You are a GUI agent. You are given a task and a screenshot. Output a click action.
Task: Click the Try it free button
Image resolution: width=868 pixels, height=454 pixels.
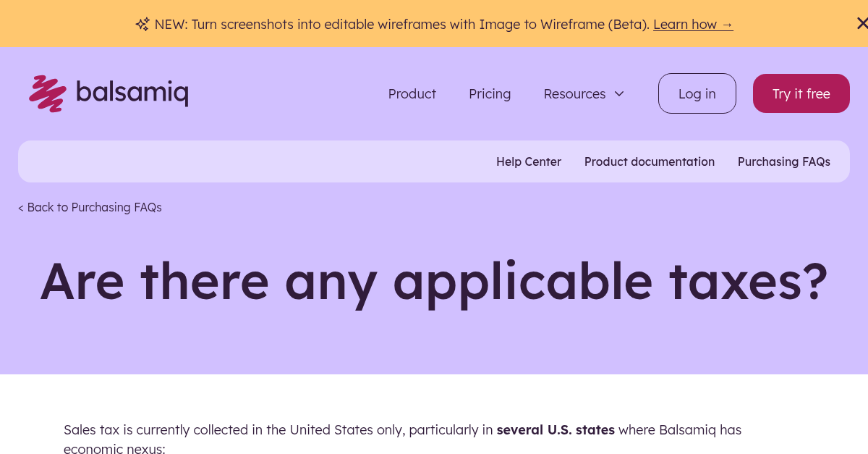[x=801, y=93]
